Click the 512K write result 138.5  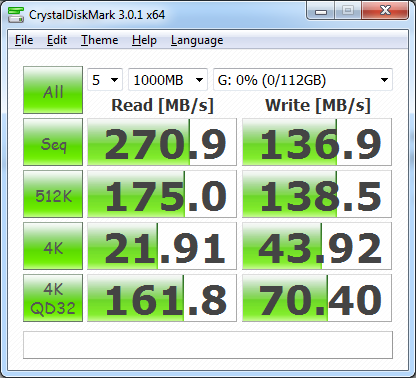[317, 194]
